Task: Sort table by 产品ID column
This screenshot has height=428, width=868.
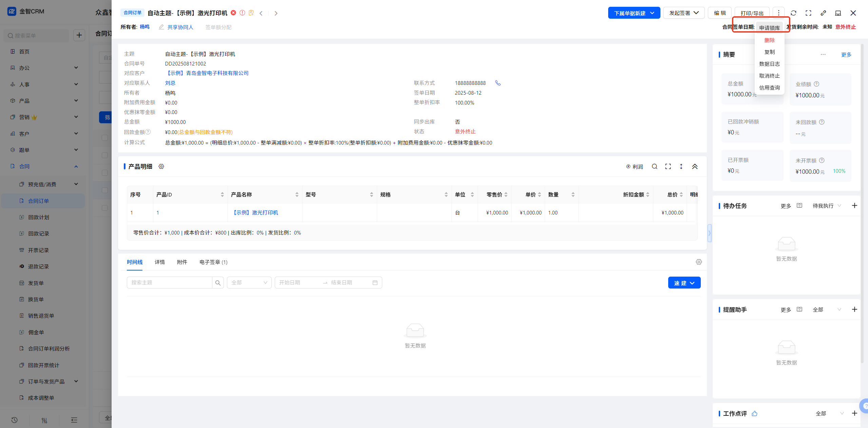Action: tap(222, 194)
